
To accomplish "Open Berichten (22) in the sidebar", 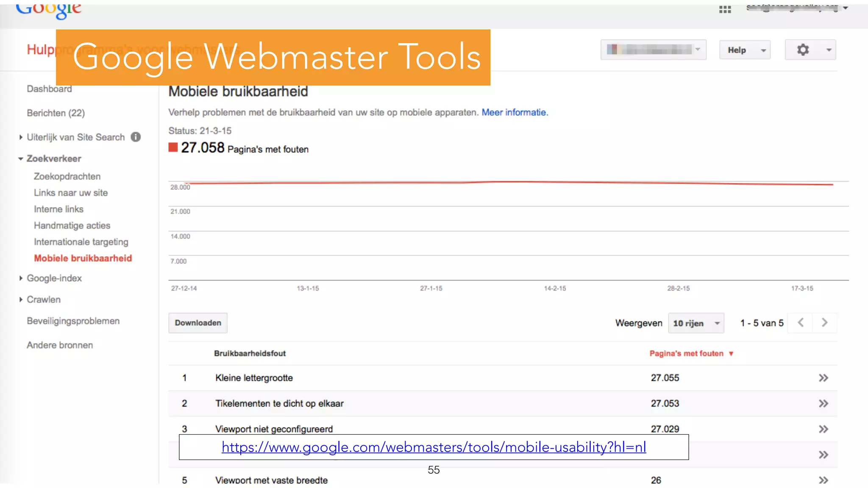I will pos(56,113).
